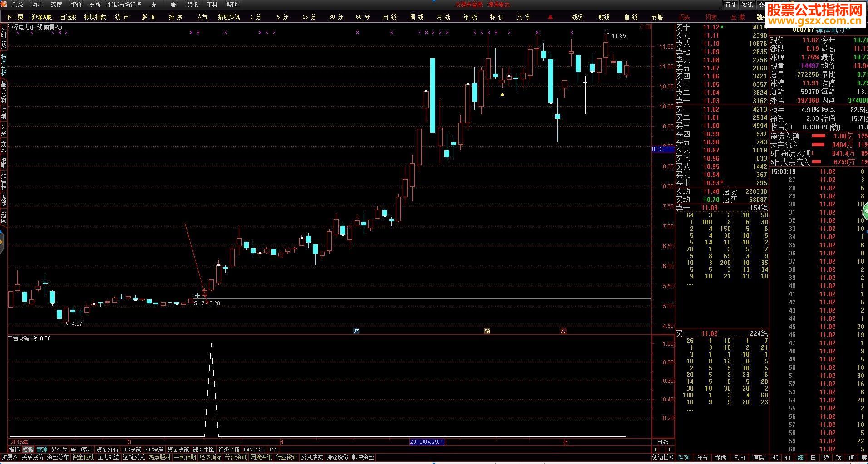Collapse the sidebar with 侧边栏<

click(663, 457)
